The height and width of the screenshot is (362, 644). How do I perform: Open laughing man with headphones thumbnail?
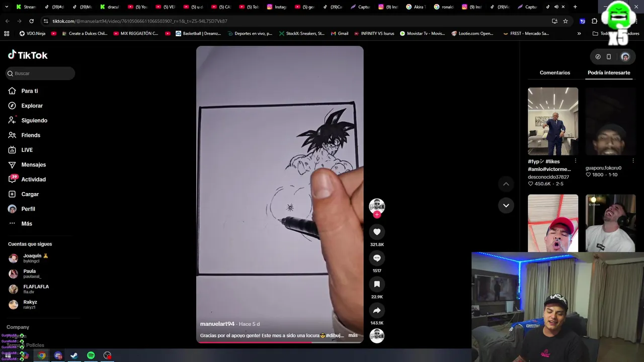click(611, 223)
